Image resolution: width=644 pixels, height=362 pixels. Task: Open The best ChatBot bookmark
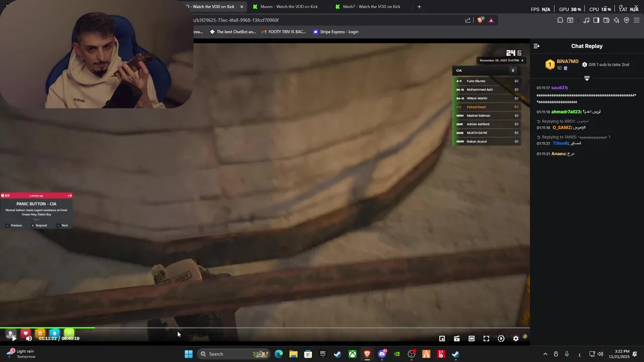tap(232, 32)
